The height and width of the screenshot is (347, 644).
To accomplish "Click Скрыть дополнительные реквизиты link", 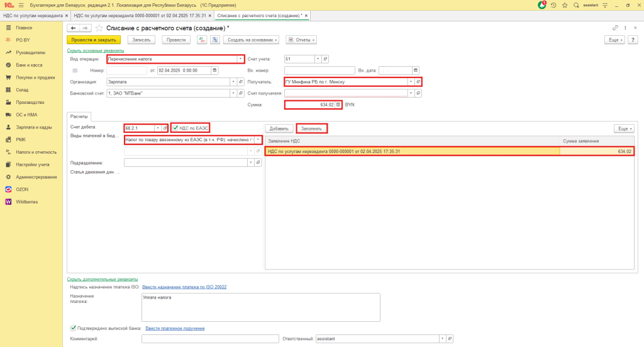I will (103, 279).
